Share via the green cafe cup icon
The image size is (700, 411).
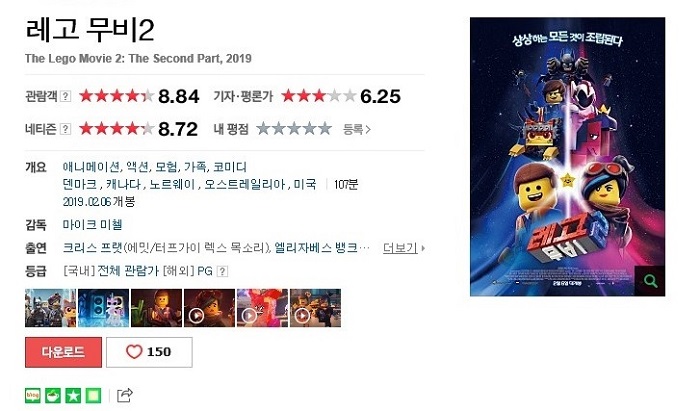(x=53, y=395)
